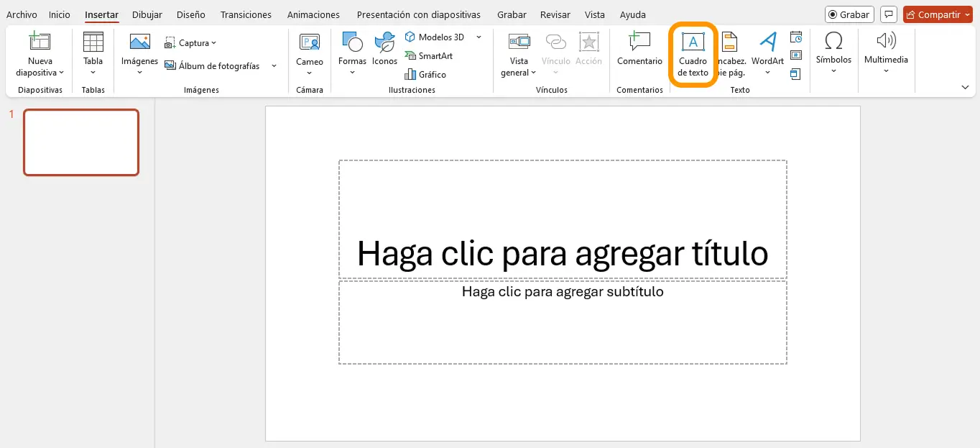Switch to the Grabar ribbon tab
980x448 pixels.
tap(512, 14)
